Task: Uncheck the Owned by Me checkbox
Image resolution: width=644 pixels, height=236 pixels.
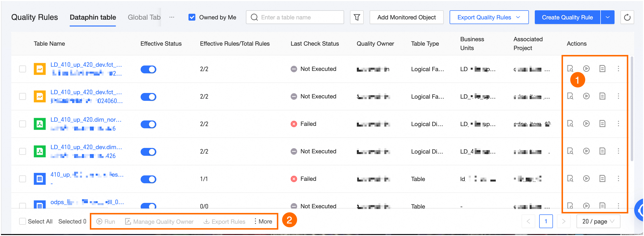Action: (x=192, y=17)
